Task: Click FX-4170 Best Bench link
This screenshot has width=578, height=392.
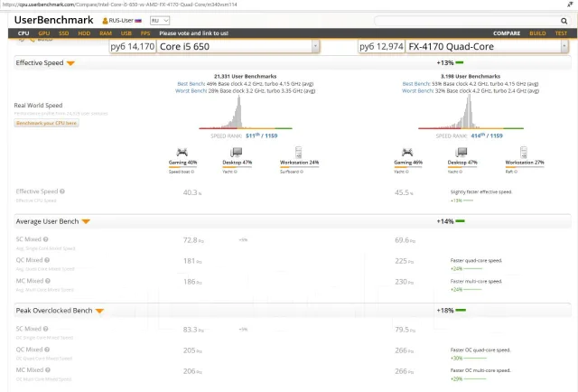Action: click(x=416, y=84)
